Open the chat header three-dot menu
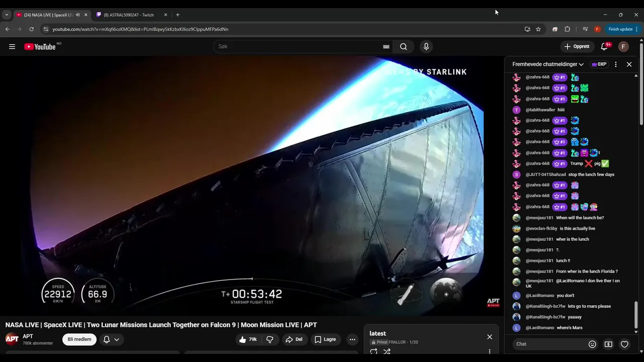644x362 pixels. click(615, 64)
